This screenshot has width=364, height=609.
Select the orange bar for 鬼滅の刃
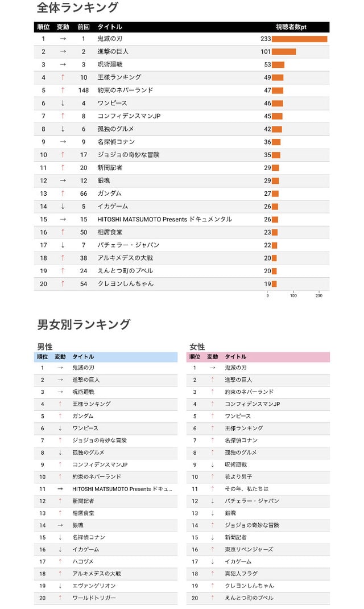[300, 39]
